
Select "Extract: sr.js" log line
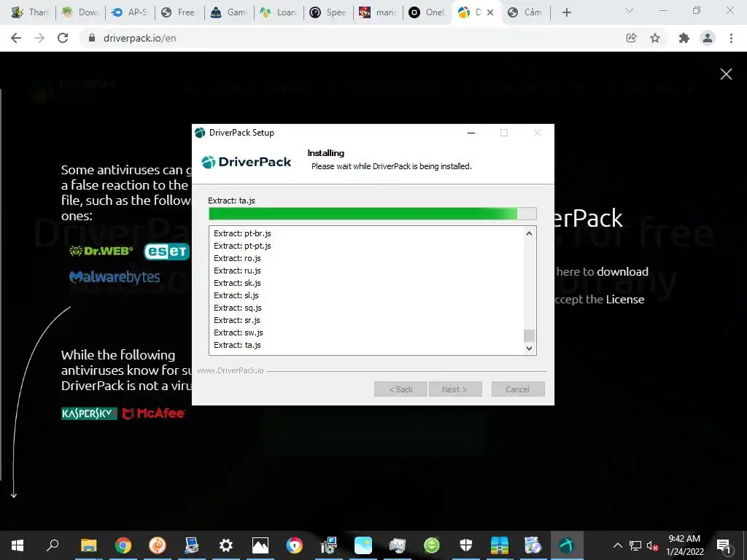[237, 320]
